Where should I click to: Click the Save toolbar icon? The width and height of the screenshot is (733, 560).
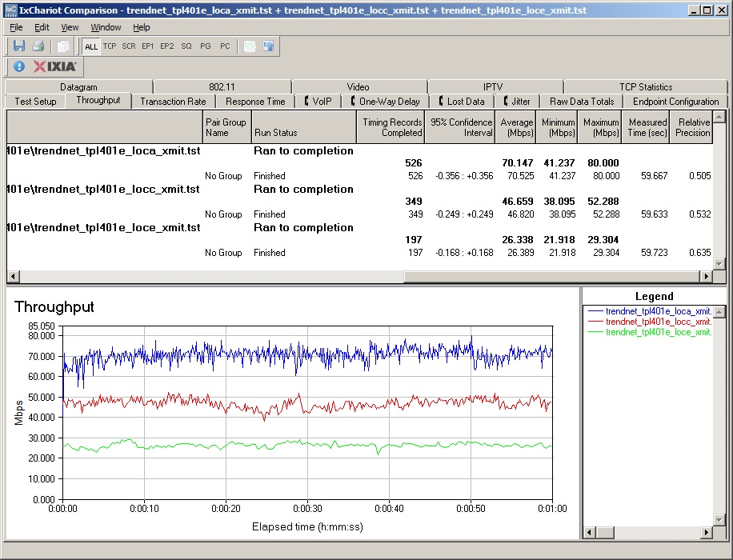(x=19, y=46)
